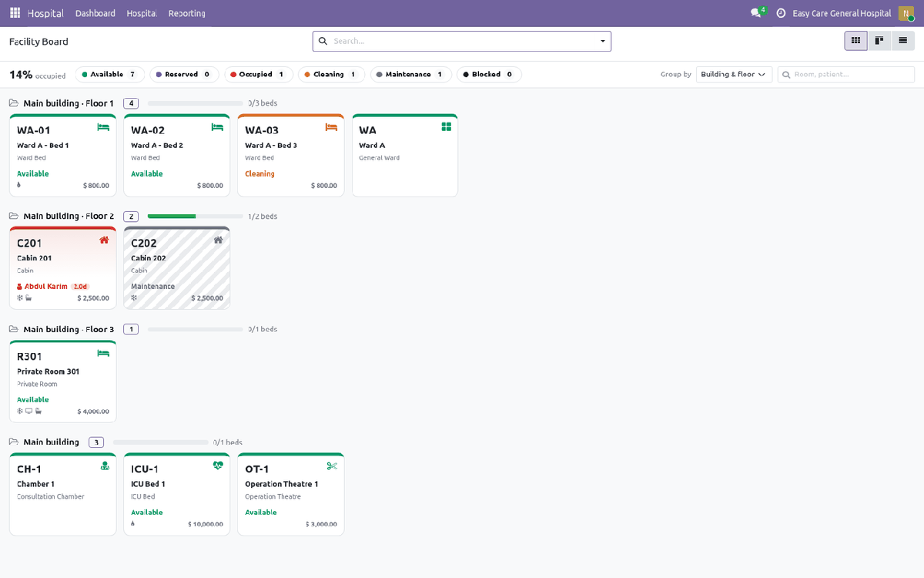Toggle the Maintenance status filter

click(x=410, y=75)
